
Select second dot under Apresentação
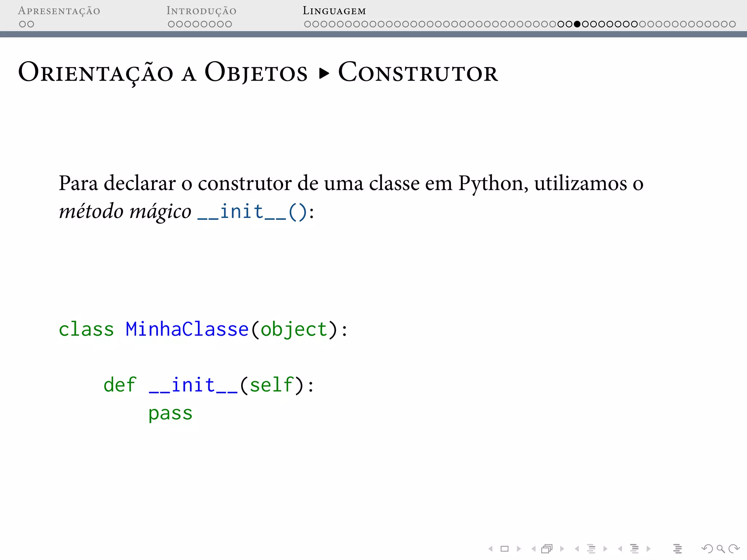coord(31,24)
